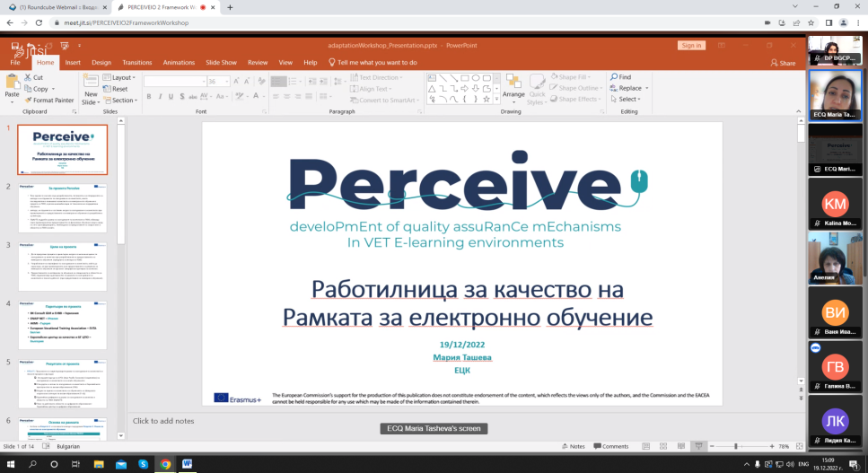Switch to Normal view icon
Image resolution: width=868 pixels, height=473 pixels.
click(x=645, y=446)
